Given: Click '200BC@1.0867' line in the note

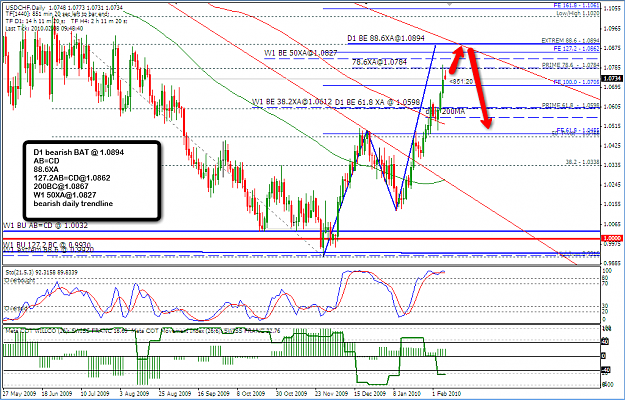Looking at the screenshot, I should pyautogui.click(x=61, y=186).
